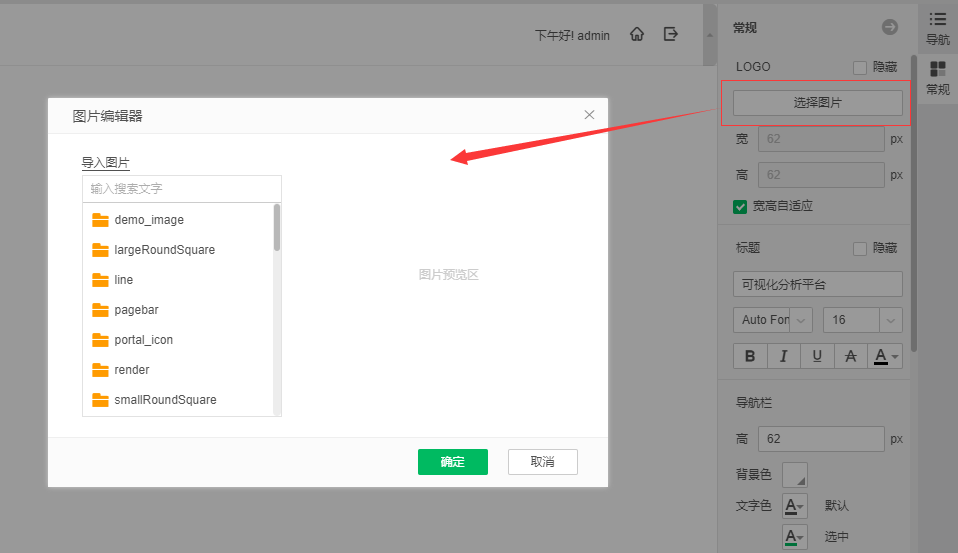Collapse the panel with the arrow circle icon
The image size is (958, 553).
(x=890, y=27)
